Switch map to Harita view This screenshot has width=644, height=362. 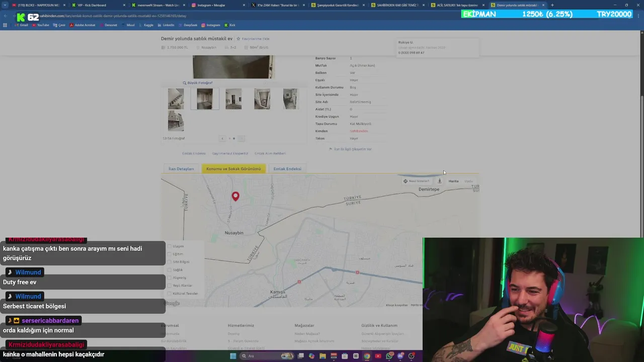(453, 181)
